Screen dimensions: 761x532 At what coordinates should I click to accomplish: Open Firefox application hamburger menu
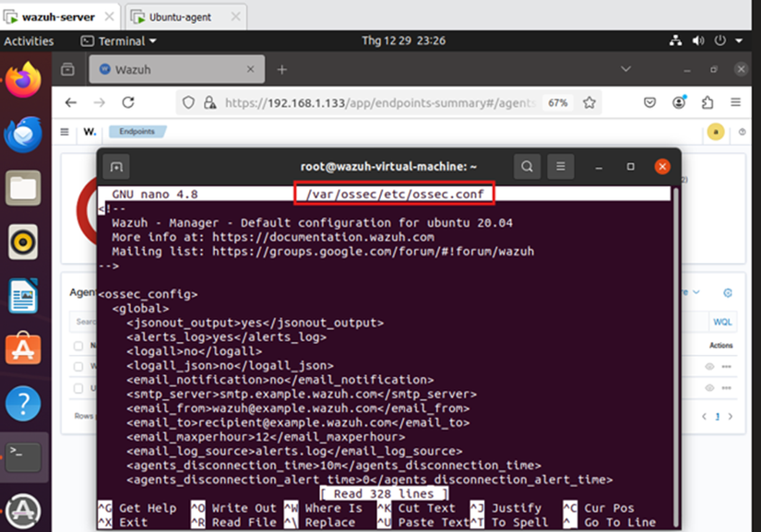tap(736, 102)
